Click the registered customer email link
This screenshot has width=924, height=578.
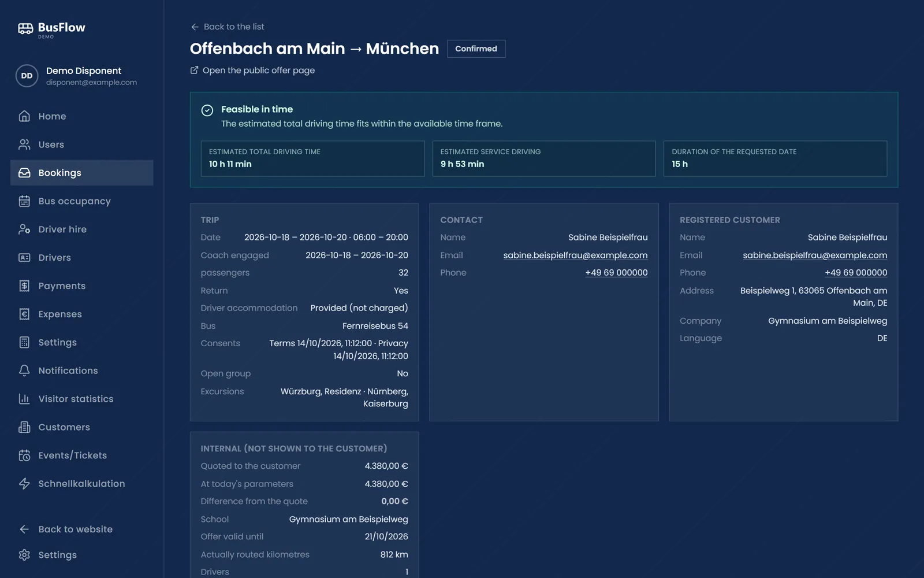[815, 255]
